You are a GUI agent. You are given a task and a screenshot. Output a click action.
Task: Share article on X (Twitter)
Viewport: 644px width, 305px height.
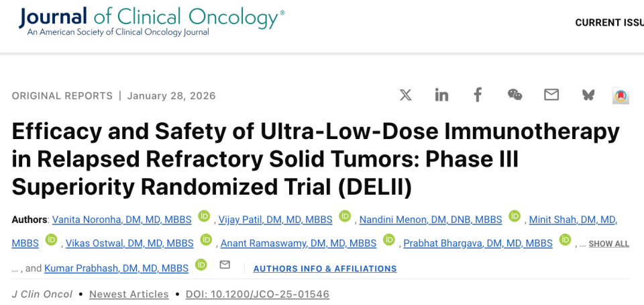click(x=406, y=95)
